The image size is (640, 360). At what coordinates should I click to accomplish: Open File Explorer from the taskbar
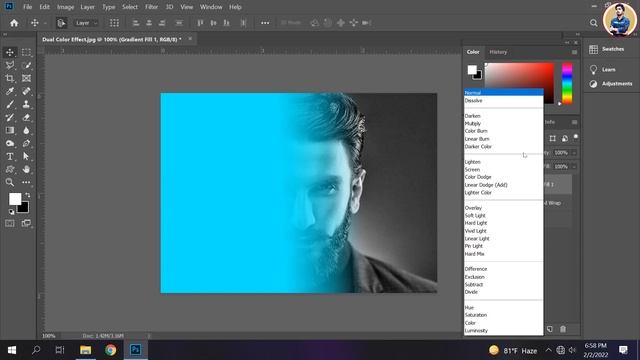tap(85, 350)
